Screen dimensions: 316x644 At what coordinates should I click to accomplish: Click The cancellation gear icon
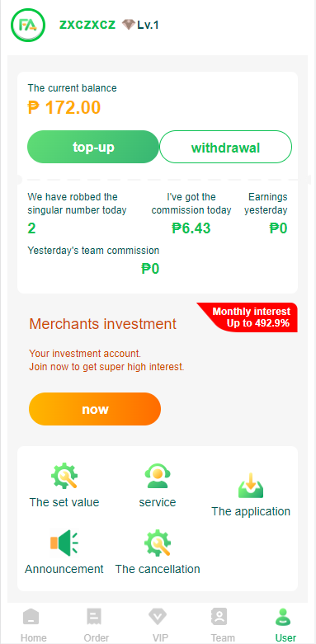[x=158, y=543]
